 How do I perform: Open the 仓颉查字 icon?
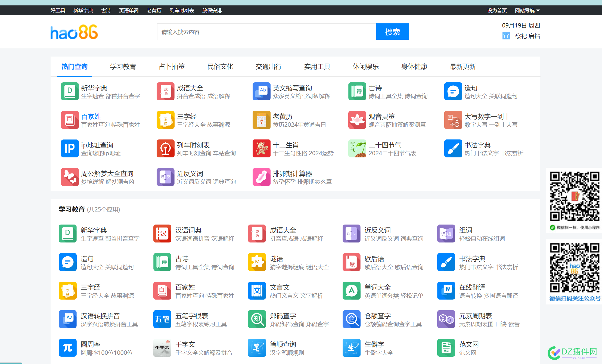click(352, 319)
